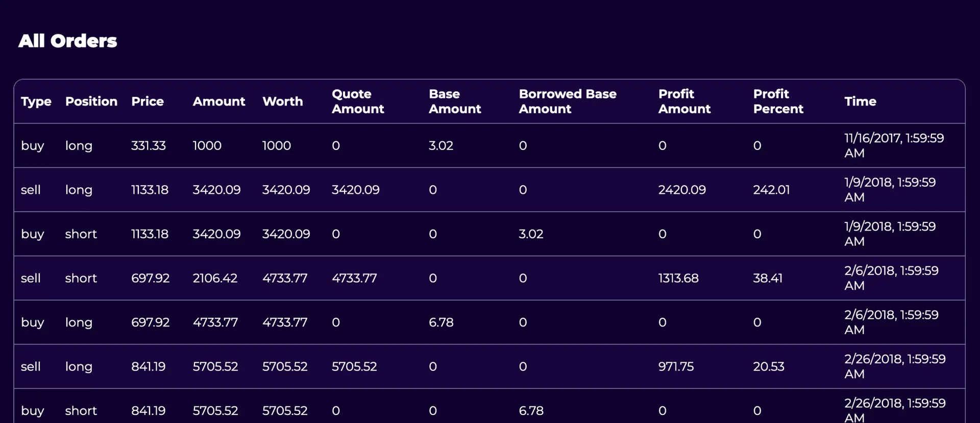980x423 pixels.
Task: Select Profit Amount 2420.09
Action: pos(682,190)
